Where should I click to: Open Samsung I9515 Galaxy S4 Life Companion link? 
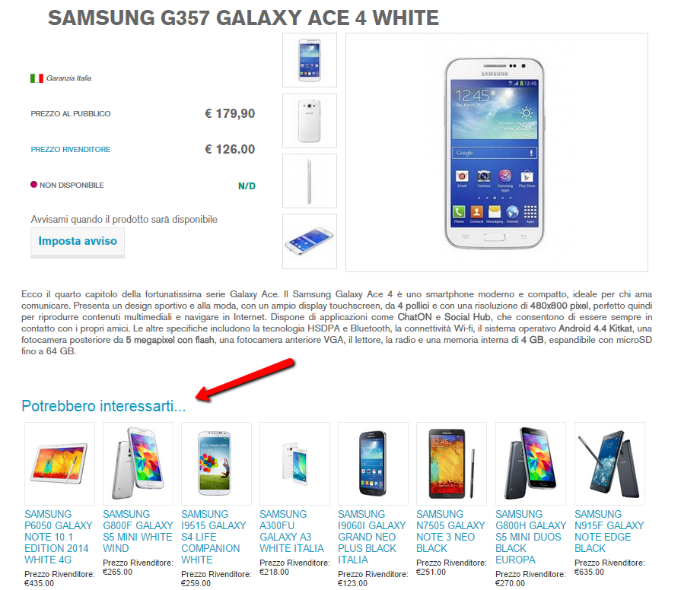click(x=213, y=537)
